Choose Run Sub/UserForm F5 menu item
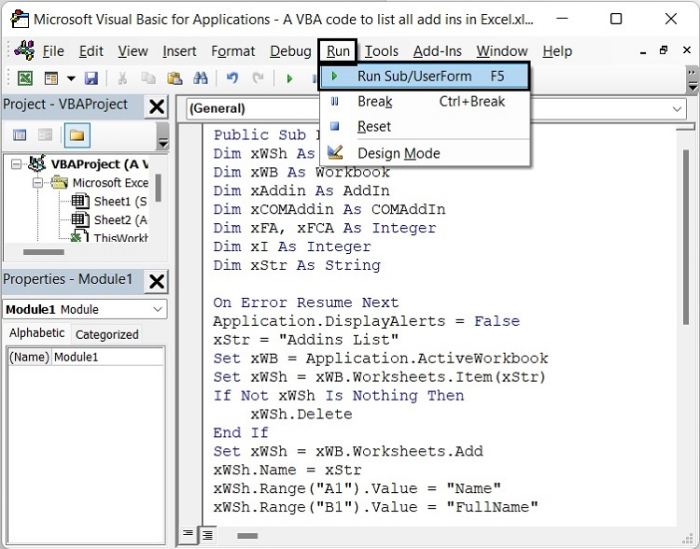Image resolution: width=700 pixels, height=549 pixels. coord(425,76)
